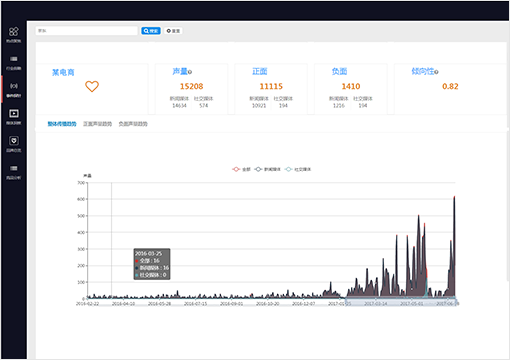
Task: Select the second sidebar list icon
Action: pos(14,59)
